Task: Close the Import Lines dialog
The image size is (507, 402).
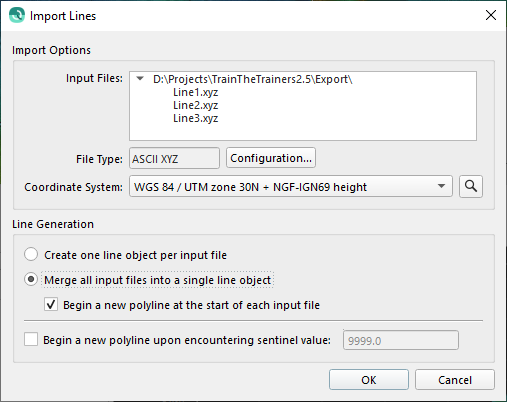Action: (x=491, y=15)
